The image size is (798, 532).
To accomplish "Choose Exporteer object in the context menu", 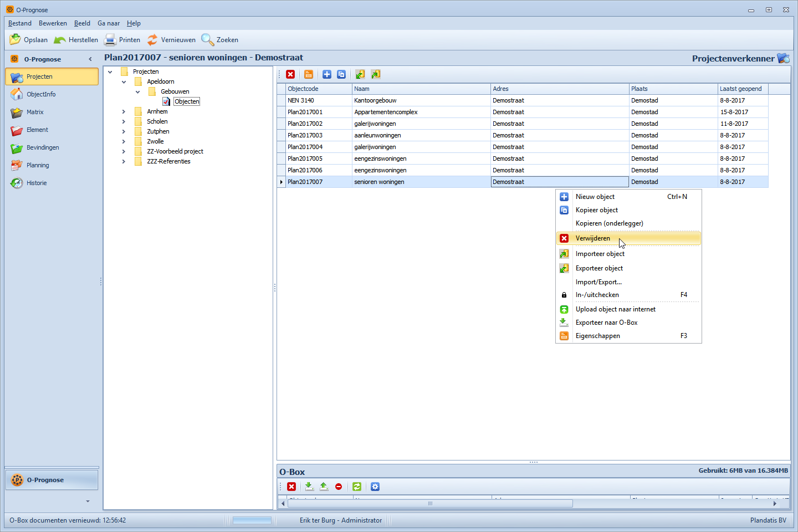I will point(628,268).
